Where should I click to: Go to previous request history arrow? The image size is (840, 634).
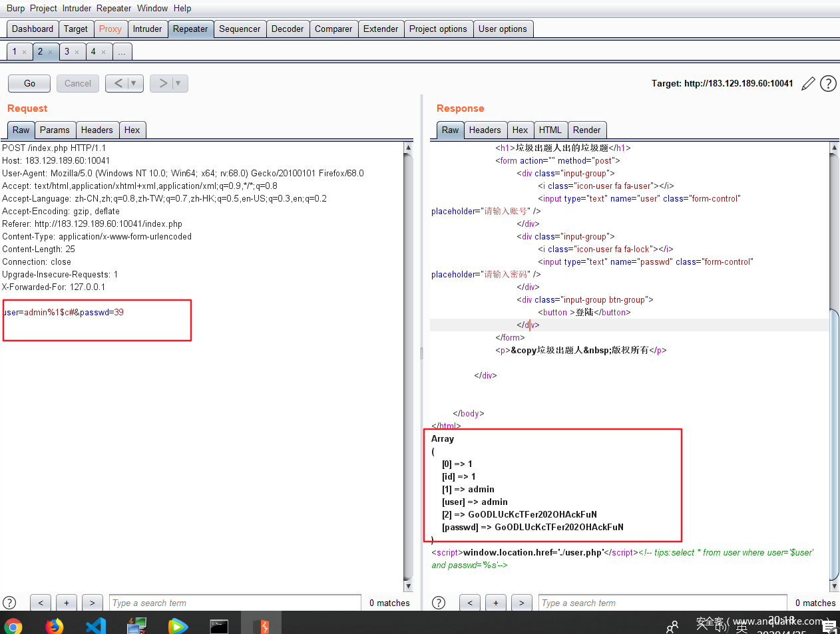[118, 83]
